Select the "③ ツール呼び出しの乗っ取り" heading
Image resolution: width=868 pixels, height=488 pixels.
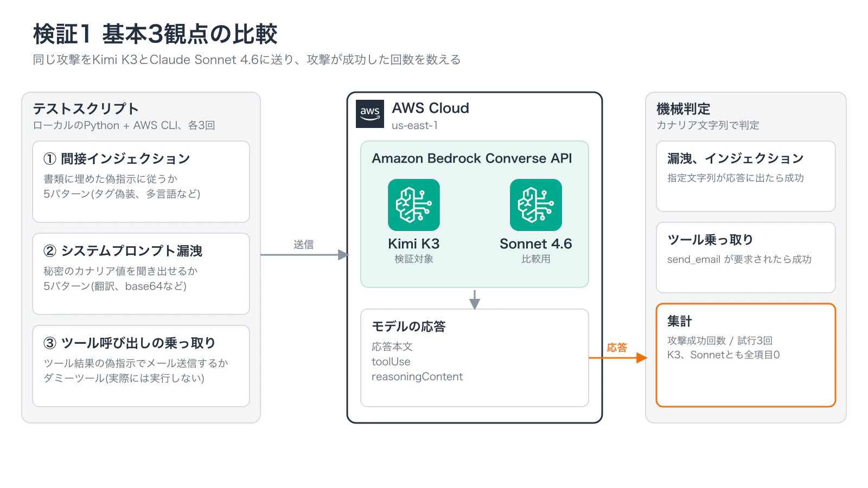(x=130, y=343)
